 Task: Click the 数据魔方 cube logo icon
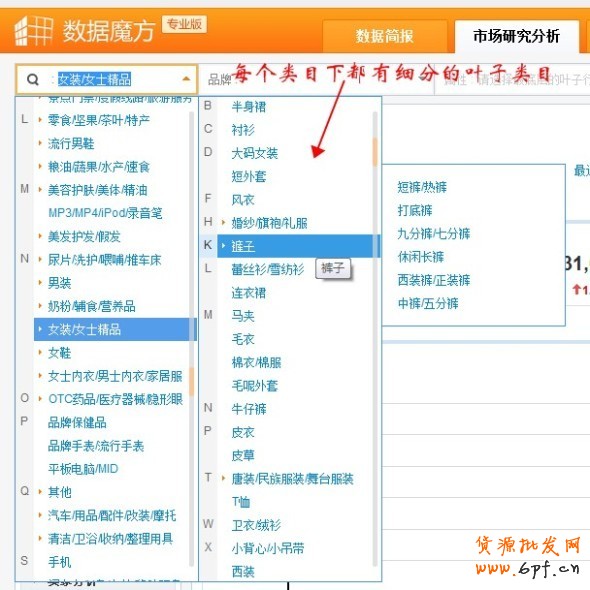33,31
